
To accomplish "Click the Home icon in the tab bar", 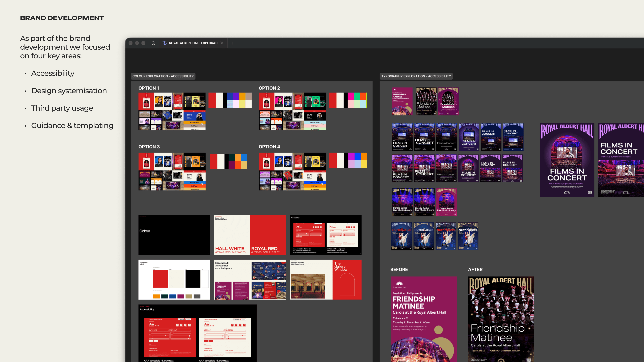I will tap(153, 43).
